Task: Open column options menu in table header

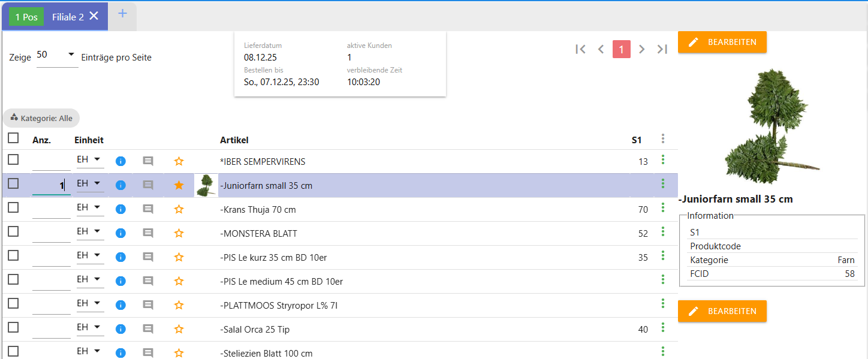Action: pyautogui.click(x=662, y=139)
